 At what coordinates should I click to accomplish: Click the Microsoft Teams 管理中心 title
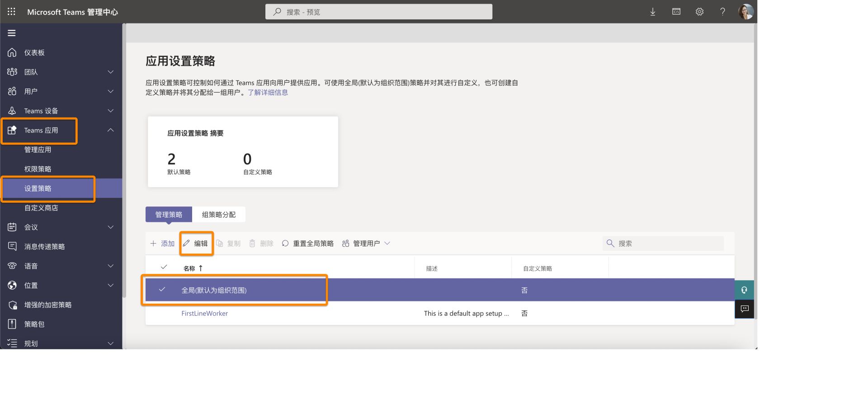coord(73,12)
